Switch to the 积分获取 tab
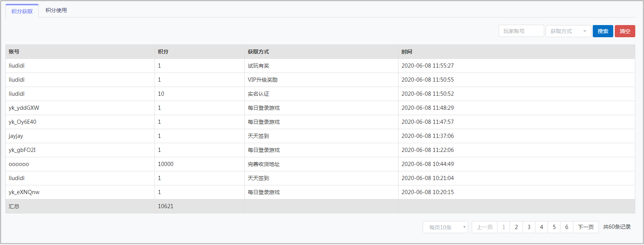644x245 pixels. 22,11
